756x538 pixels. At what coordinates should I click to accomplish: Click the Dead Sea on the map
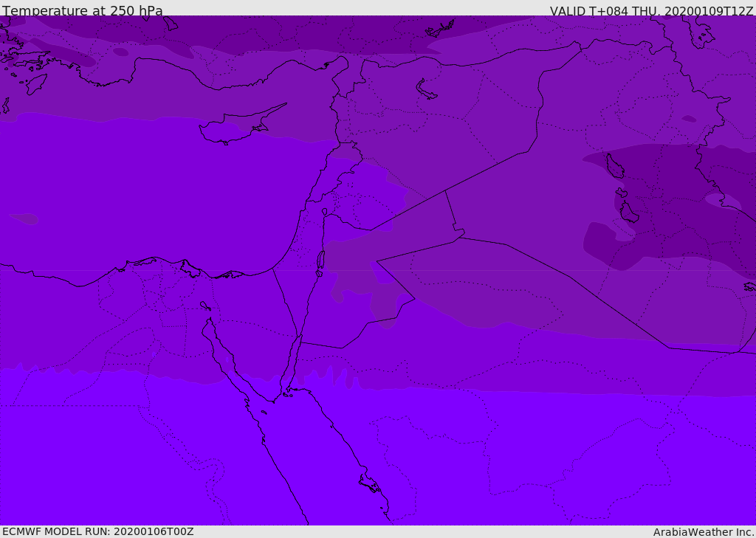tap(320, 261)
